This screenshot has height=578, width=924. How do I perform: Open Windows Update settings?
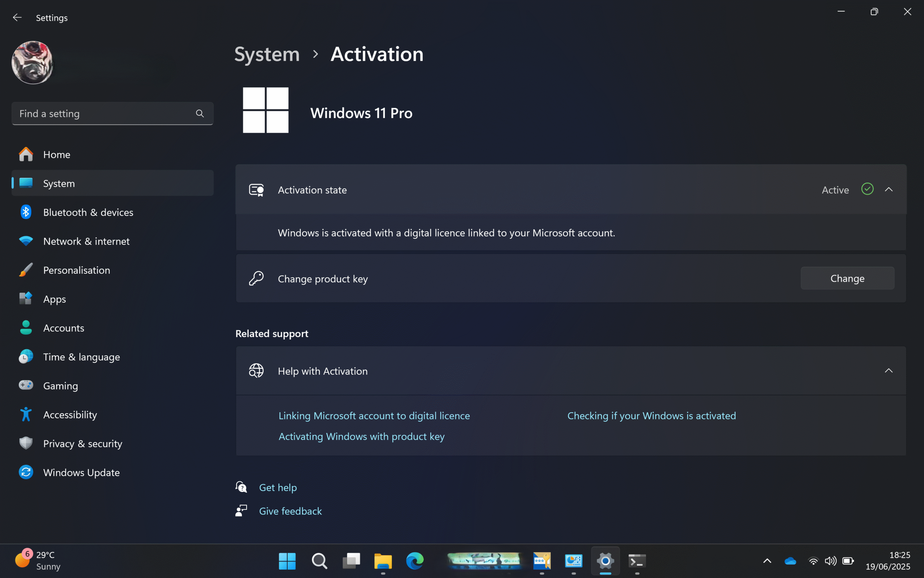tap(112, 473)
